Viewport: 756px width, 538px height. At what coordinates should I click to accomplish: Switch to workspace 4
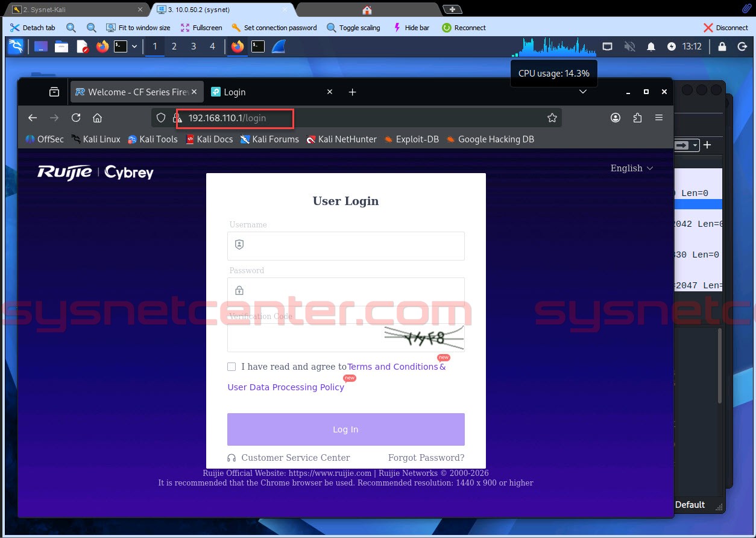212,46
